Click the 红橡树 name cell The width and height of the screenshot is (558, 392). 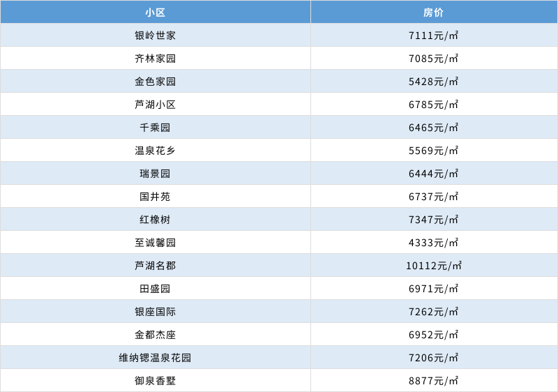(155, 219)
